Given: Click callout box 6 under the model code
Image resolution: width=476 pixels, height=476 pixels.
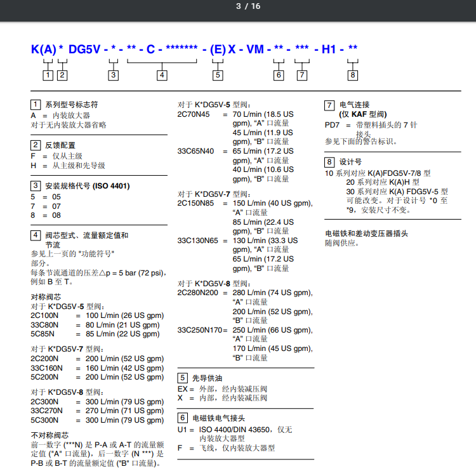Looking at the screenshot, I should pyautogui.click(x=278, y=76).
